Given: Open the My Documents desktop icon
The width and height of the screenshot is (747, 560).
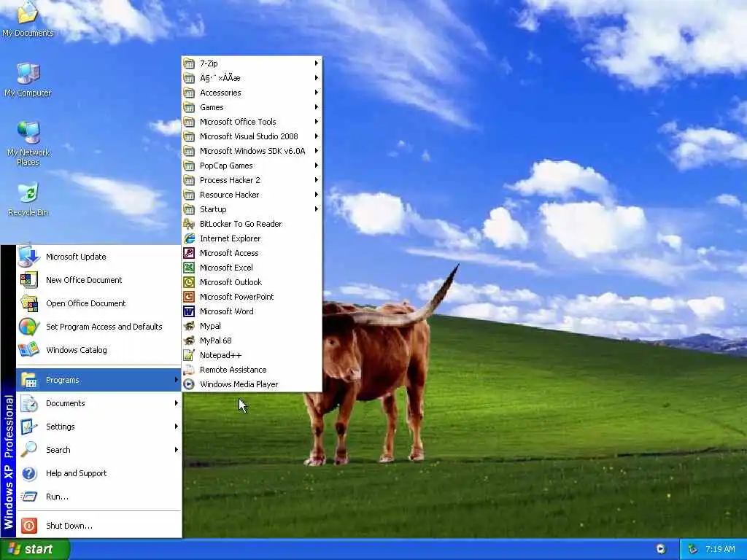Looking at the screenshot, I should click(x=28, y=19).
